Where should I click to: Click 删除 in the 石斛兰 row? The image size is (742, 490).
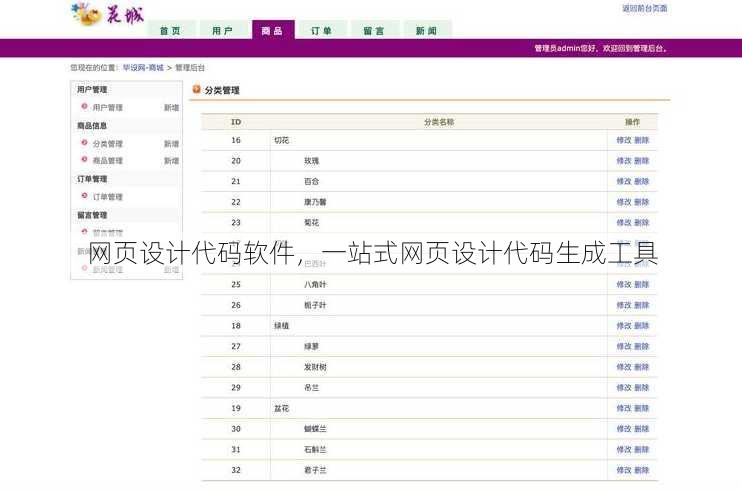642,449
